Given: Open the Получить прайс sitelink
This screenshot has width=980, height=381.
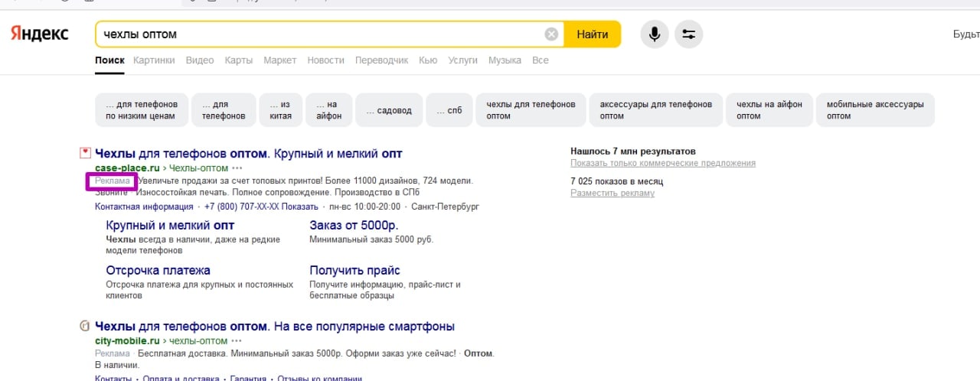Looking at the screenshot, I should click(354, 270).
